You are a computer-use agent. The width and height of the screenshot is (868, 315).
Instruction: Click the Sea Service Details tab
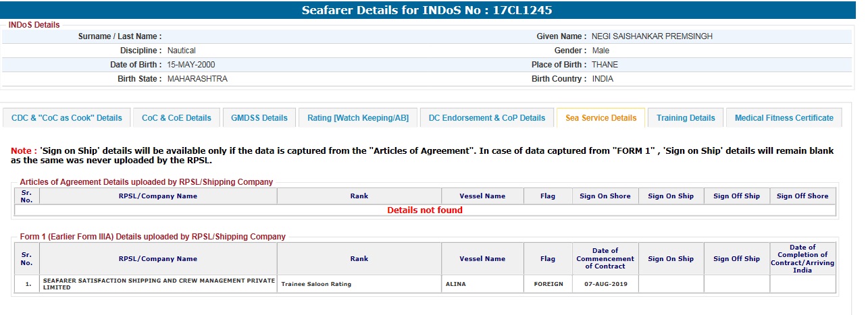point(601,118)
